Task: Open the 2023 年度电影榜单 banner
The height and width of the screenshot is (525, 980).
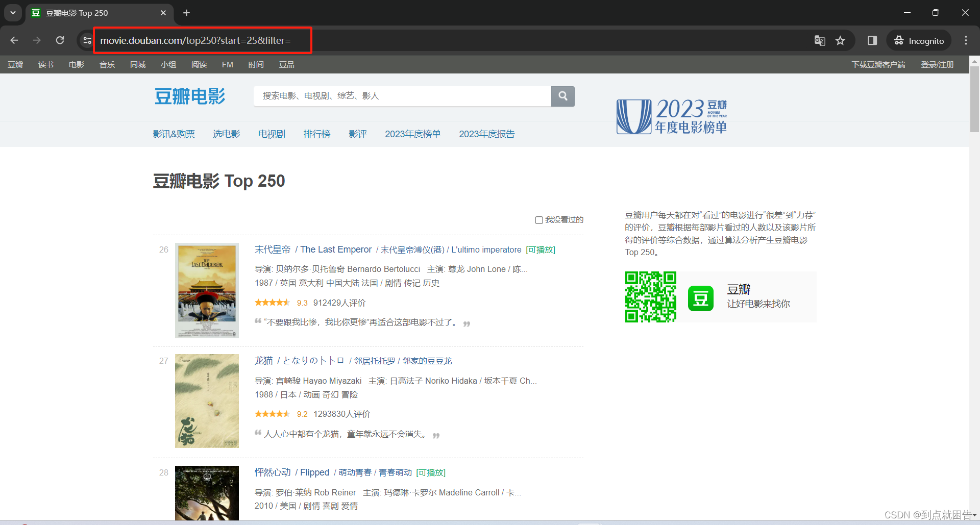Action: click(x=672, y=116)
